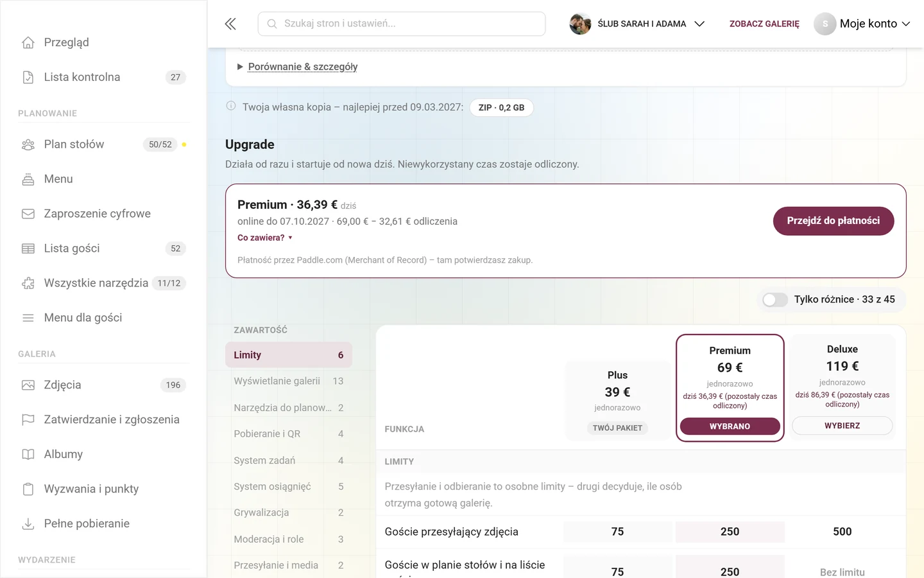Click the info icon beside Twoja własna kopia

(231, 106)
